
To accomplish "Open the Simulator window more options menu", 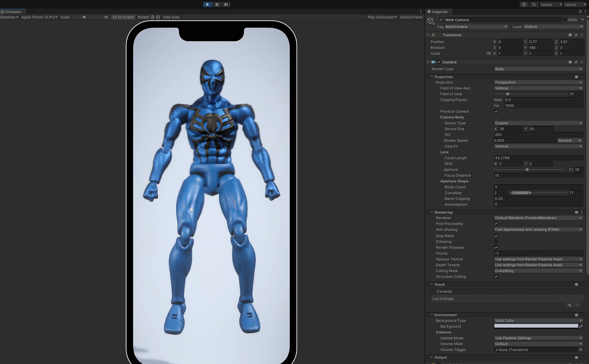I will [x=421, y=12].
